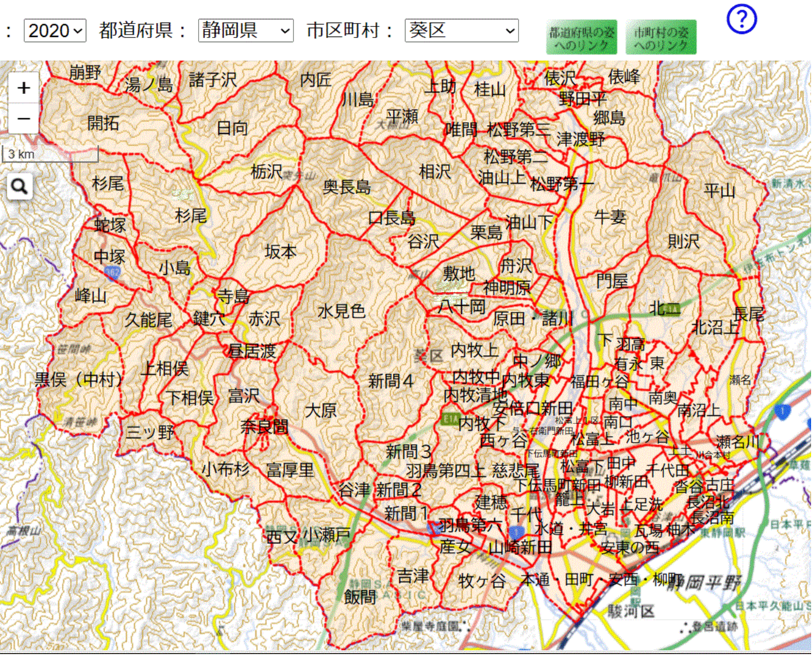
Task: Select the 諸子沢 district label
Action: point(213,79)
